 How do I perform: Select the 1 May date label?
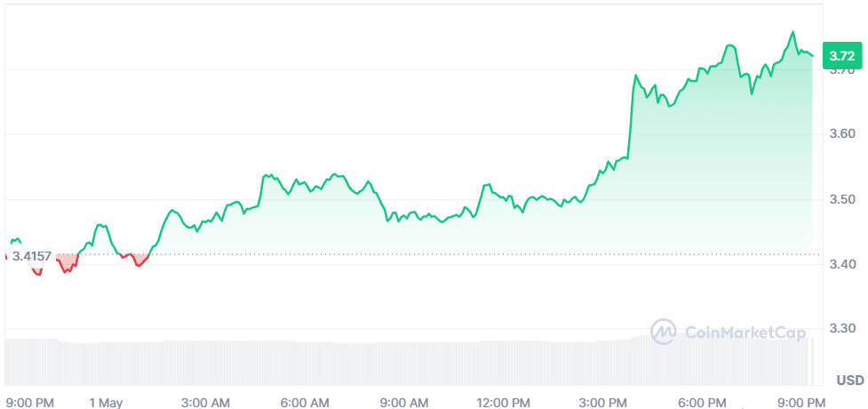tap(106, 402)
